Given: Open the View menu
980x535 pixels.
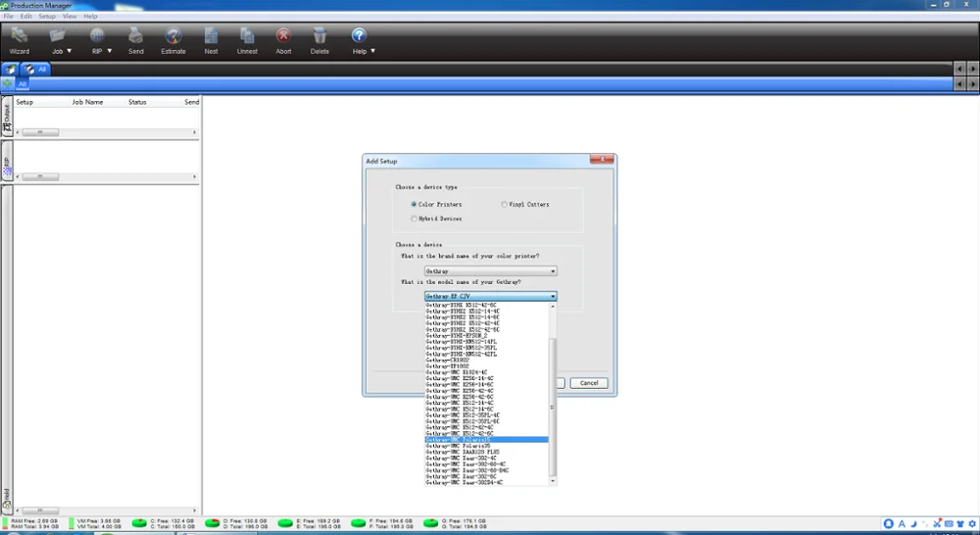Looking at the screenshot, I should (70, 17).
